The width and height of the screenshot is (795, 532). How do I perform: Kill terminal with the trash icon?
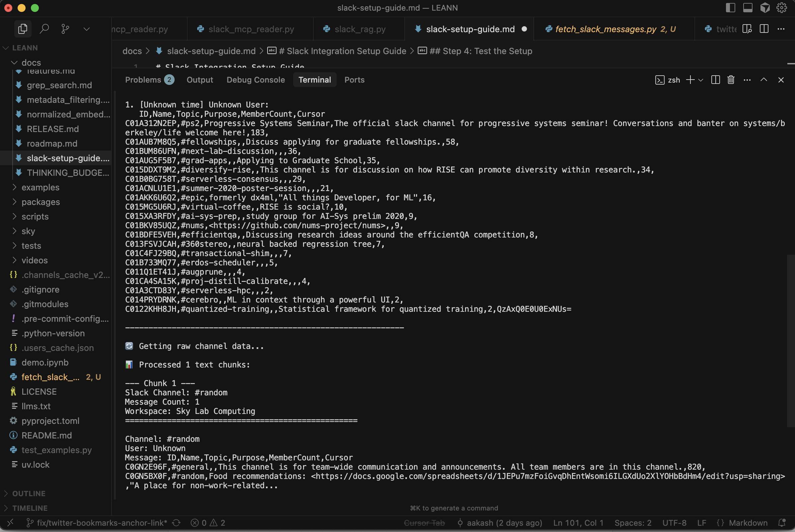pos(731,80)
